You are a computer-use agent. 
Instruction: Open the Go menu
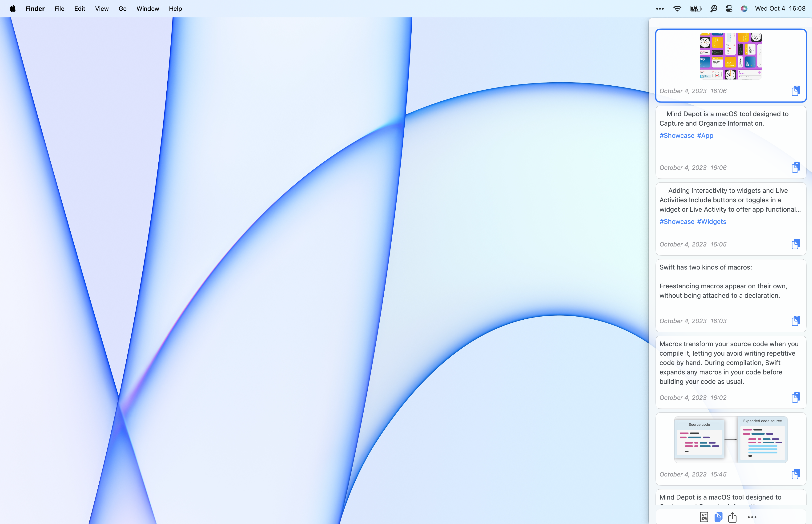click(123, 8)
